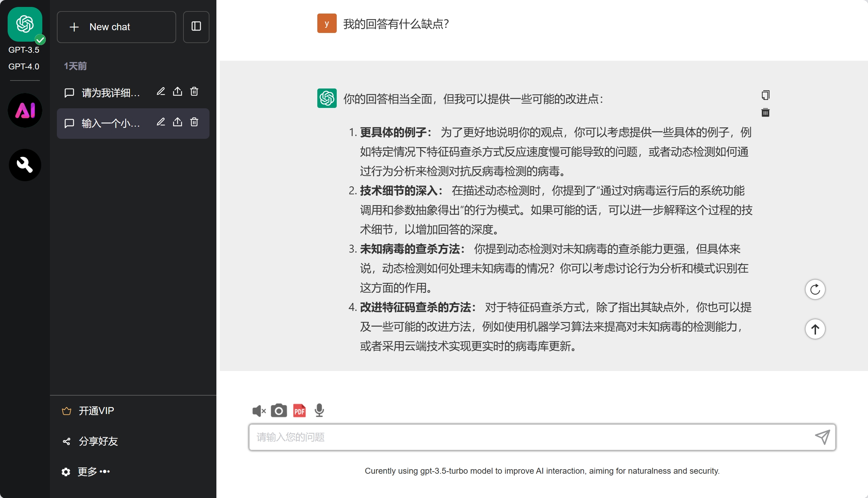
Task: Expand the 更多 settings menu
Action: 93,471
